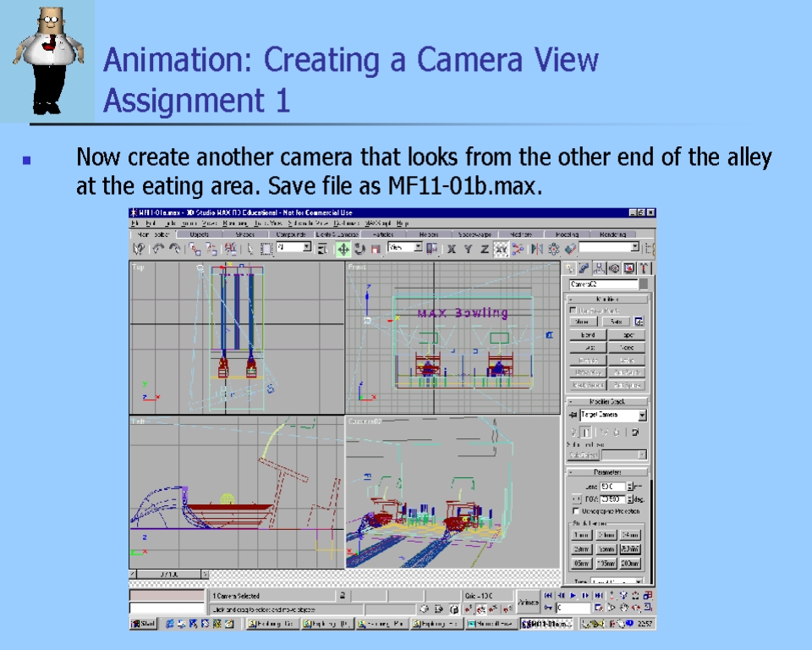The height and width of the screenshot is (650, 812).
Task: Click the Bend modifier button
Action: pos(587,335)
